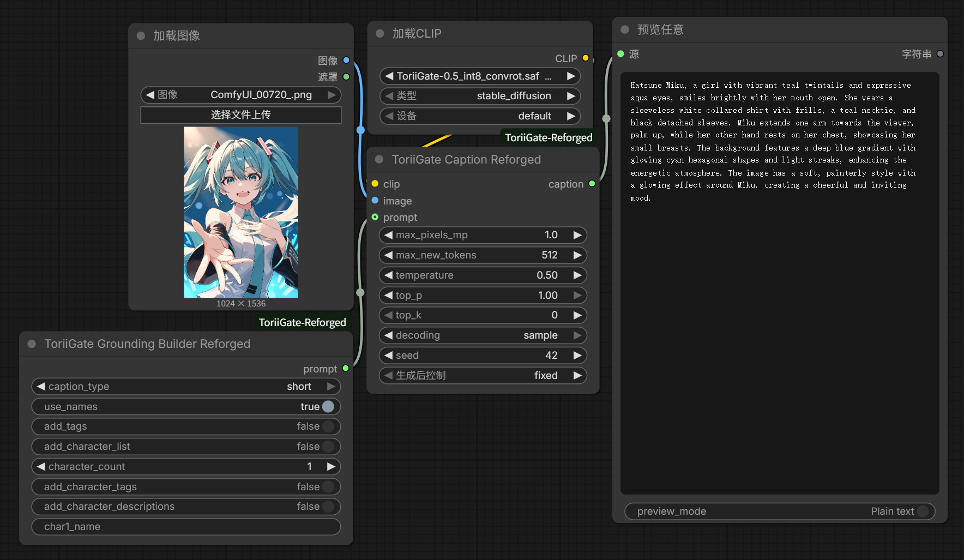This screenshot has width=964, height=560.
Task: Click the ToriiGate Grounding Builder Reforged title
Action: coord(147,344)
